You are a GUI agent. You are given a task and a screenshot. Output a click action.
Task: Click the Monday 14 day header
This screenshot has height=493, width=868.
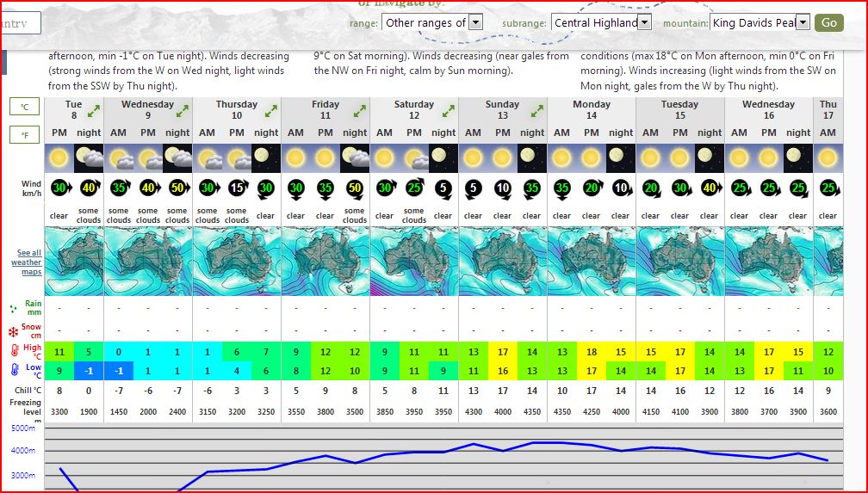[592, 109]
